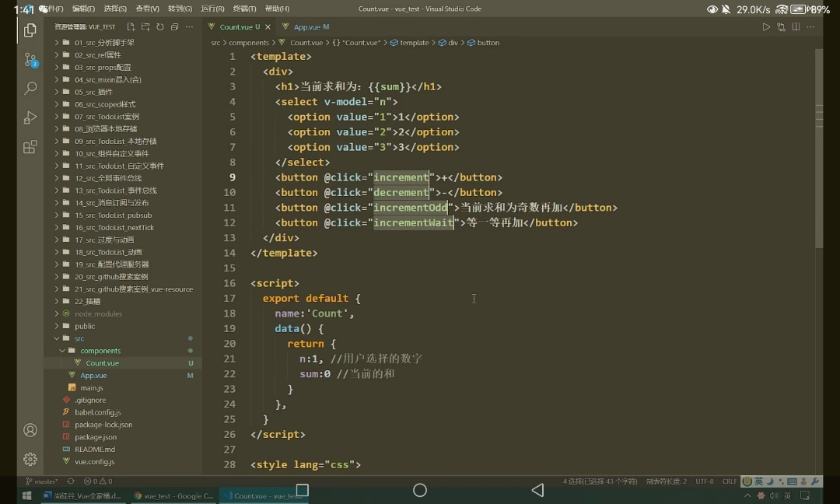Create a new folder in explorer
This screenshot has height=504, width=840.
point(145,26)
